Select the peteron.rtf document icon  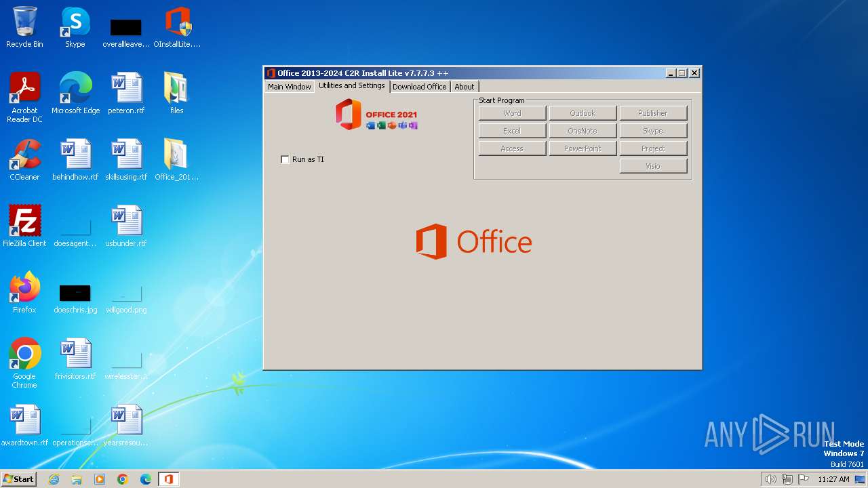coord(126,94)
